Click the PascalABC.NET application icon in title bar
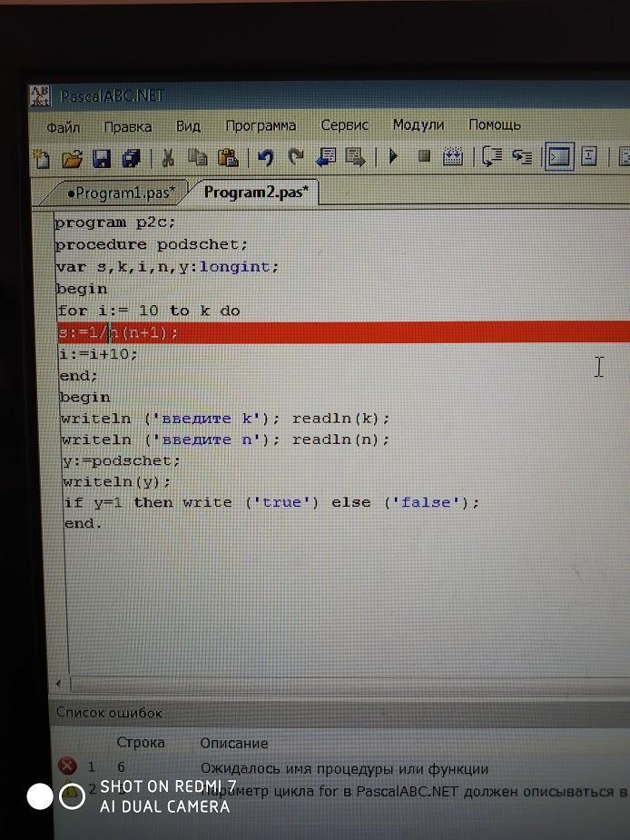630x840 pixels. (x=40, y=96)
